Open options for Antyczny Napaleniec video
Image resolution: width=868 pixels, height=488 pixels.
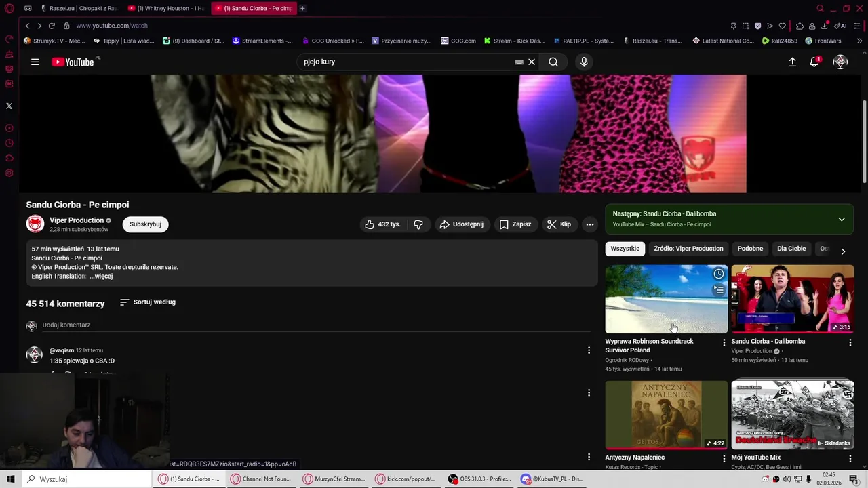click(724, 458)
